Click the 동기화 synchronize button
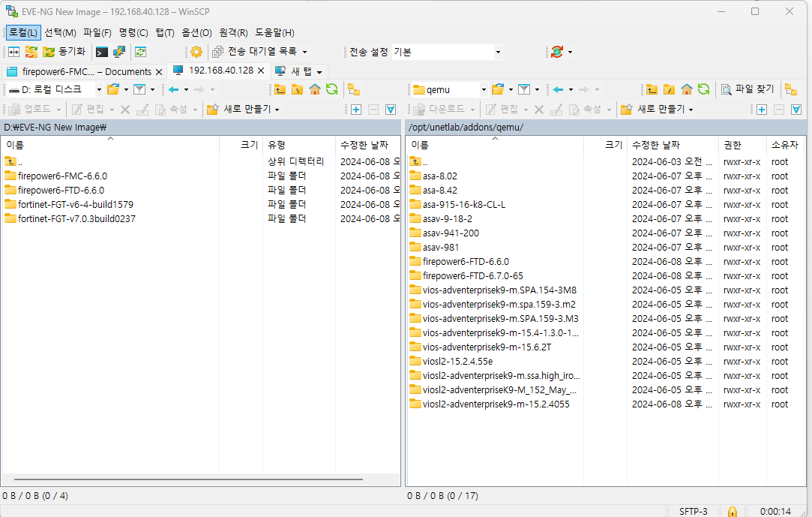This screenshot has width=812, height=517. coord(64,52)
